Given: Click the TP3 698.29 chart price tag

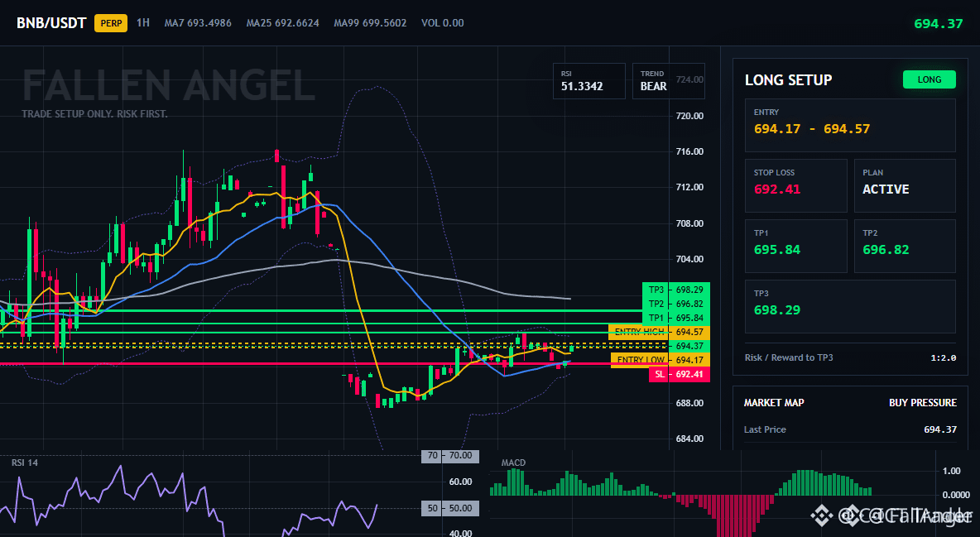Looking at the screenshot, I should pyautogui.click(x=676, y=290).
